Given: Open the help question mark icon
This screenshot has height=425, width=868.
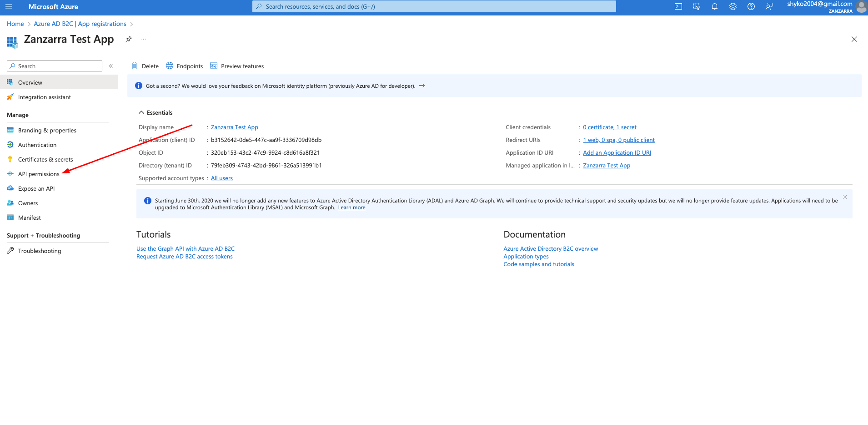Looking at the screenshot, I should tap(751, 6).
